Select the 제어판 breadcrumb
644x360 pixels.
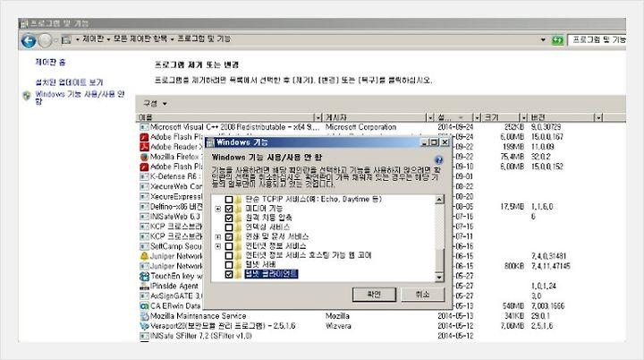click(93, 39)
